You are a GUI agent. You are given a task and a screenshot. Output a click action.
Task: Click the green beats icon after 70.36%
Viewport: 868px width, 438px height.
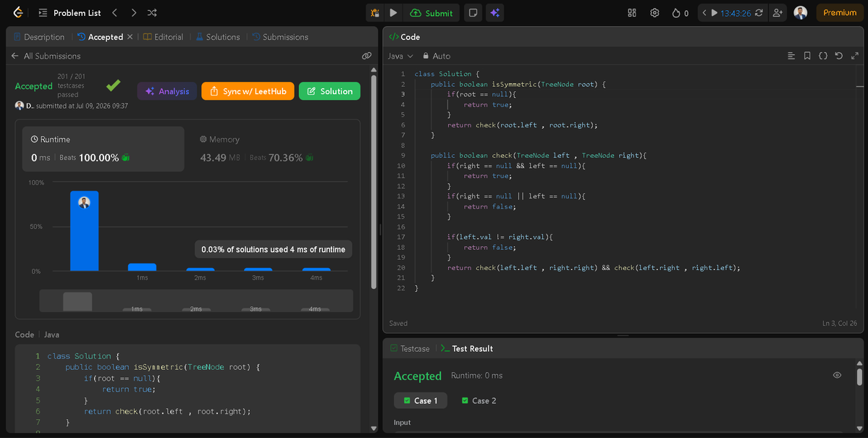(309, 158)
